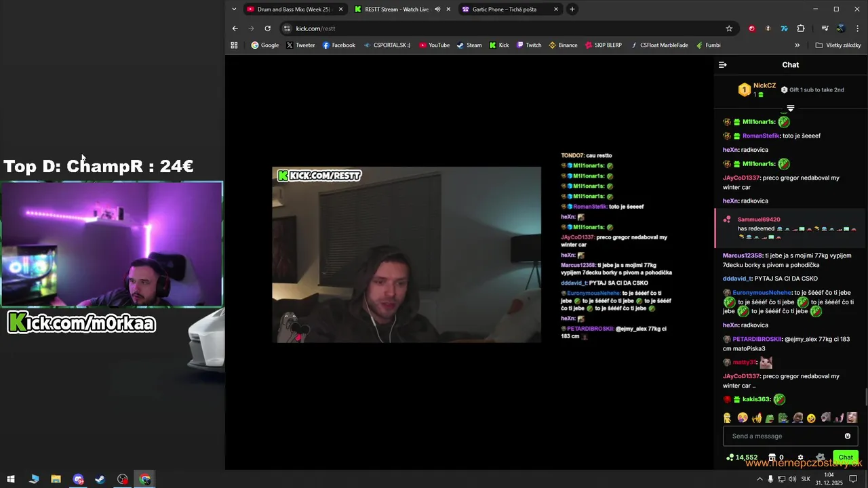The image size is (868, 488).
Task: Open the media control playlist icon
Action: click(x=825, y=28)
